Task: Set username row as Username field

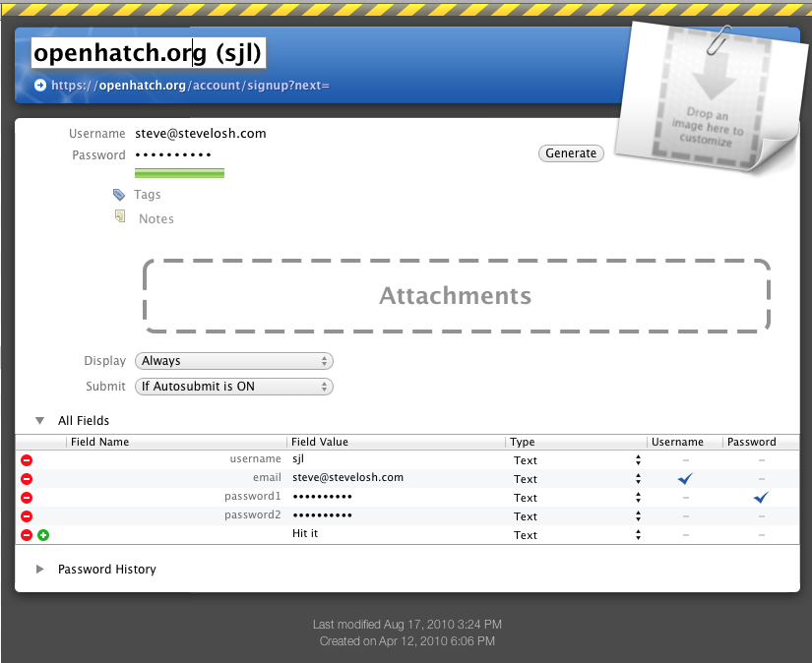Action: coord(686,460)
